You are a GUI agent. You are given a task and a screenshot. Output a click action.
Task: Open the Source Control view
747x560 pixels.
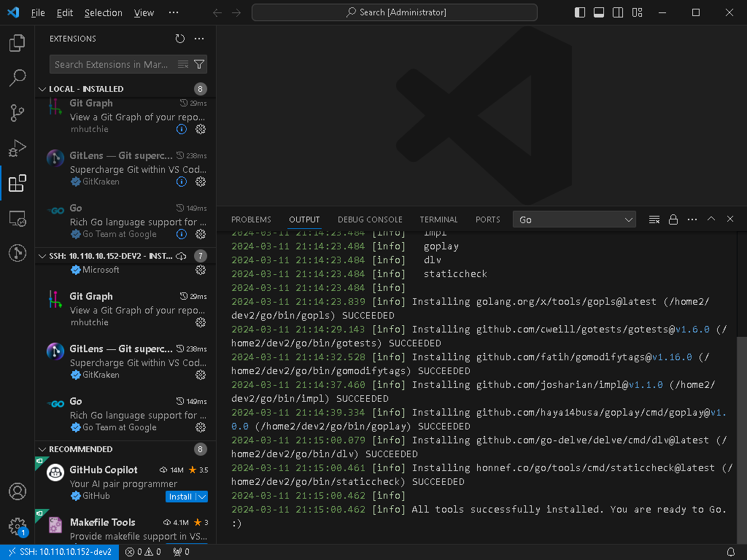pos(18,113)
